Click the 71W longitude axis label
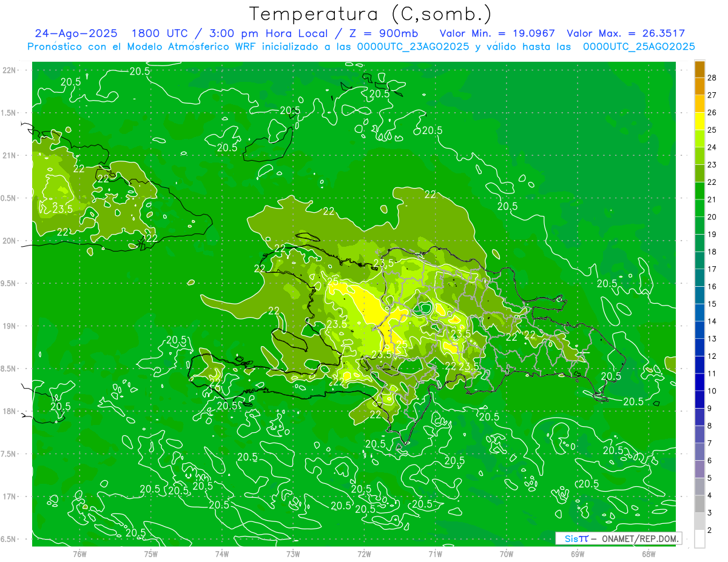The width and height of the screenshot is (728, 562). [435, 554]
